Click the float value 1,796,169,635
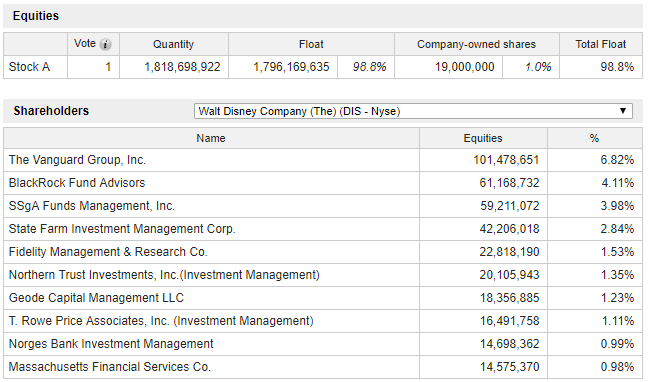Screen dimensions: 648x382 [291, 67]
